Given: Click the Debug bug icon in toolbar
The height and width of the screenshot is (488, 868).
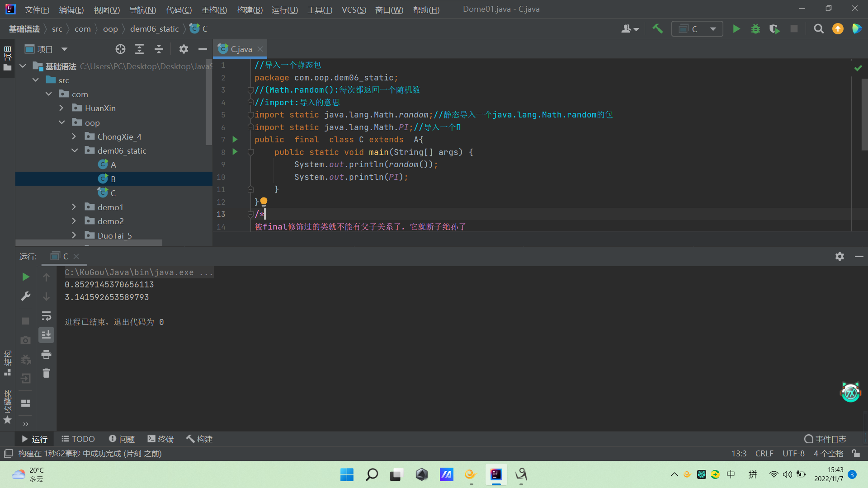Looking at the screenshot, I should pyautogui.click(x=755, y=29).
